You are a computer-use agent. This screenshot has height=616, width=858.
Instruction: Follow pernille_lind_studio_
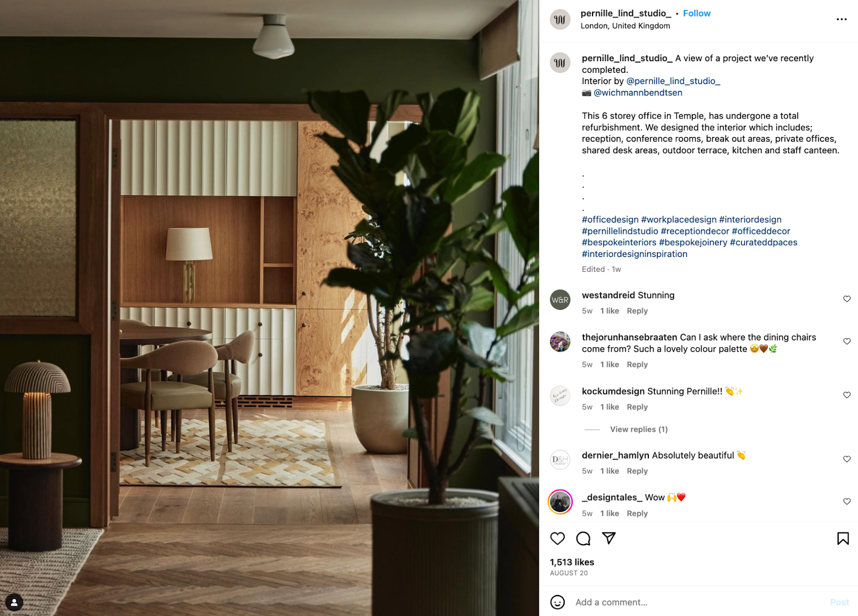tap(697, 13)
